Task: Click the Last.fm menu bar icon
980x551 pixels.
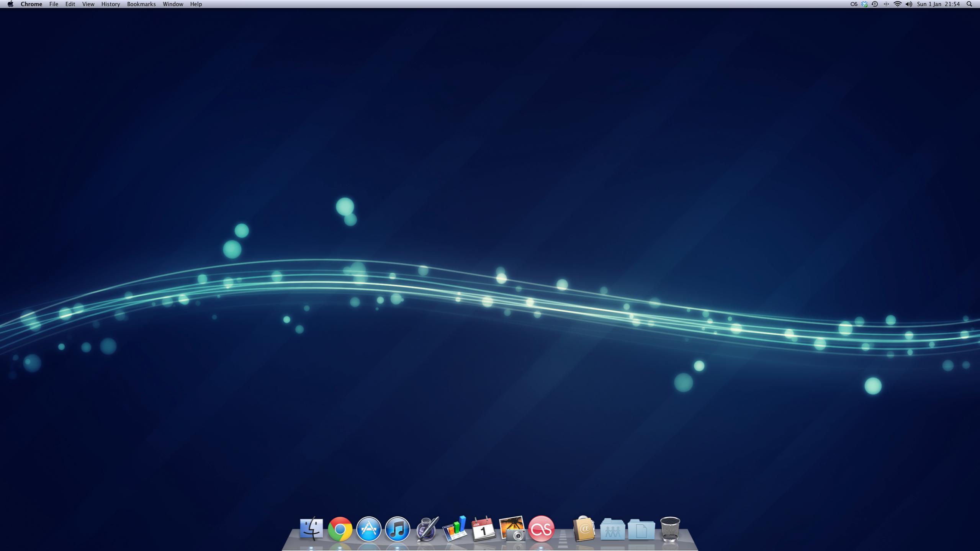Action: point(854,4)
